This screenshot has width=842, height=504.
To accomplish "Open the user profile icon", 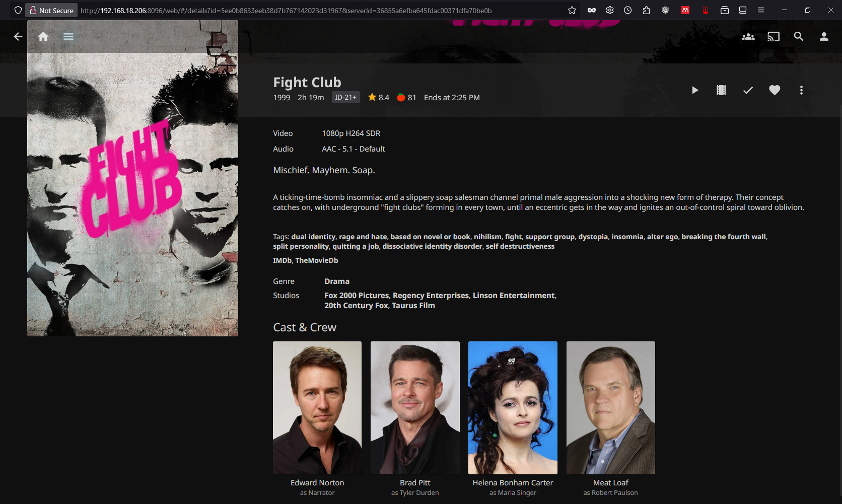I will (x=824, y=36).
